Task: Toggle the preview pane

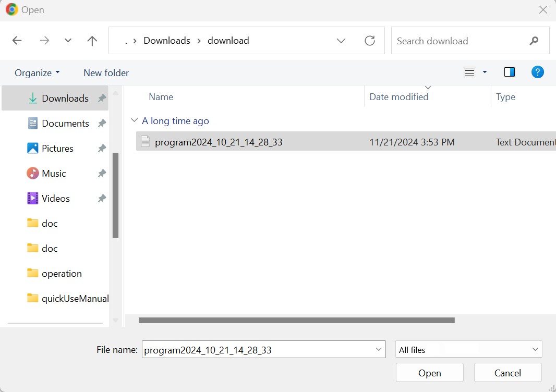Action: [x=510, y=72]
